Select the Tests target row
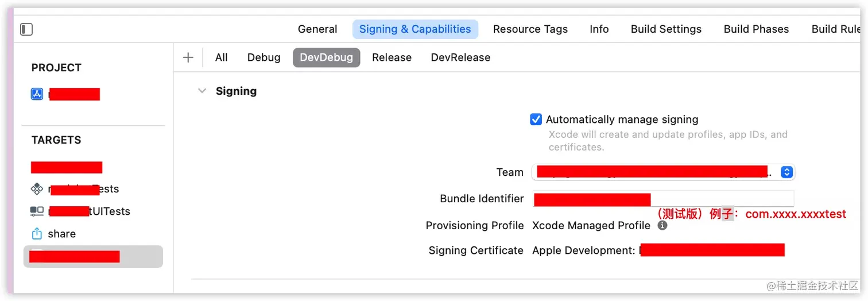Screen dimensions: 868x301 click(x=93, y=189)
